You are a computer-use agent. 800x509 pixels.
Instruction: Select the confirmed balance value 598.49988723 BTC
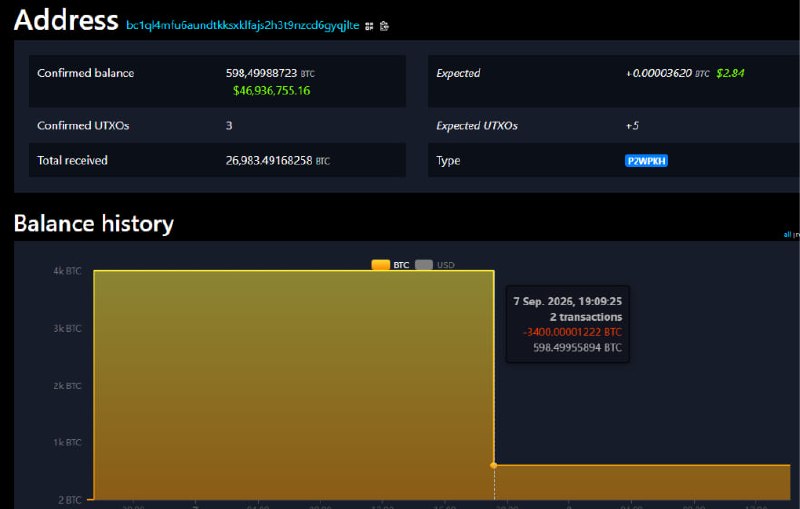point(270,73)
